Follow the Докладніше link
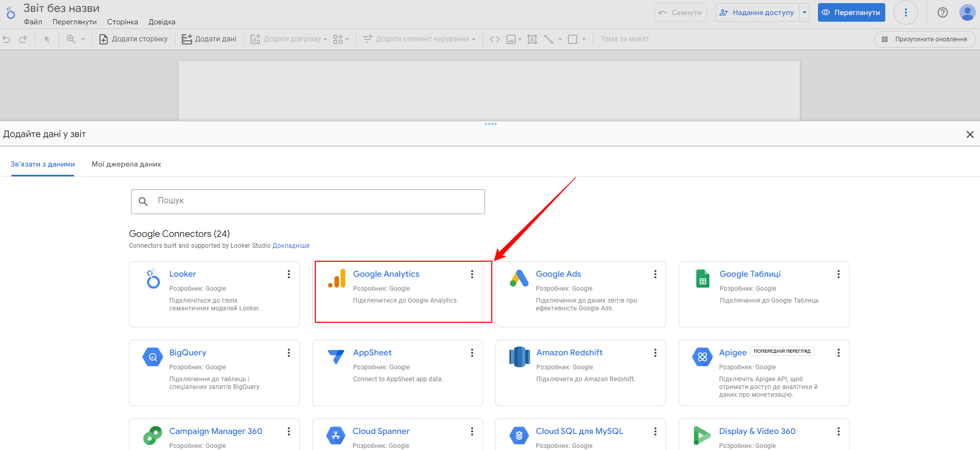The width and height of the screenshot is (980, 450). click(x=291, y=246)
